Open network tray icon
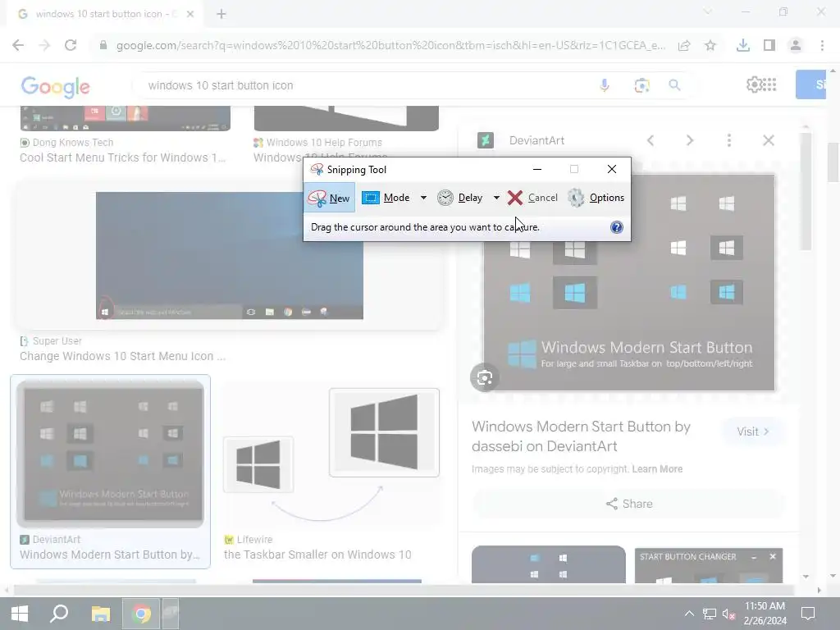840x630 pixels. click(x=710, y=614)
